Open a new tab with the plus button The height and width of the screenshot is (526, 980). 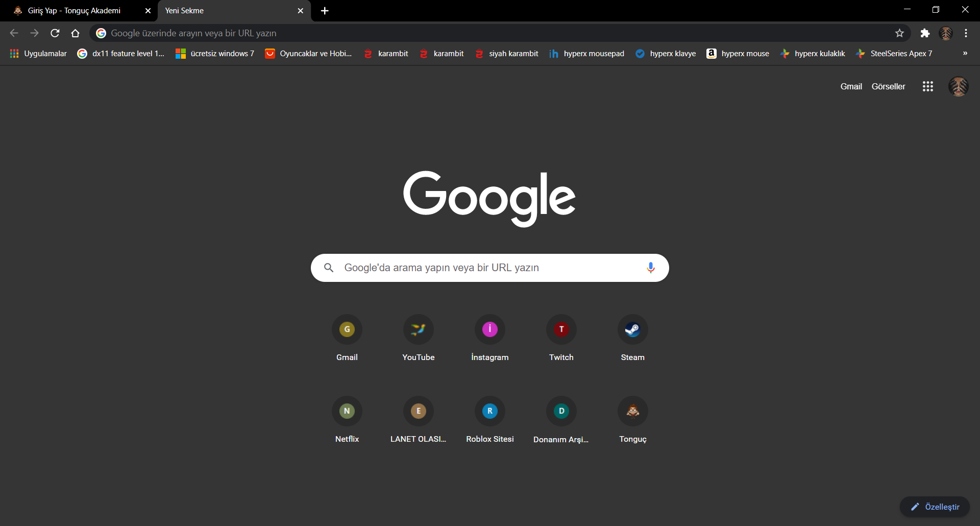325,11
